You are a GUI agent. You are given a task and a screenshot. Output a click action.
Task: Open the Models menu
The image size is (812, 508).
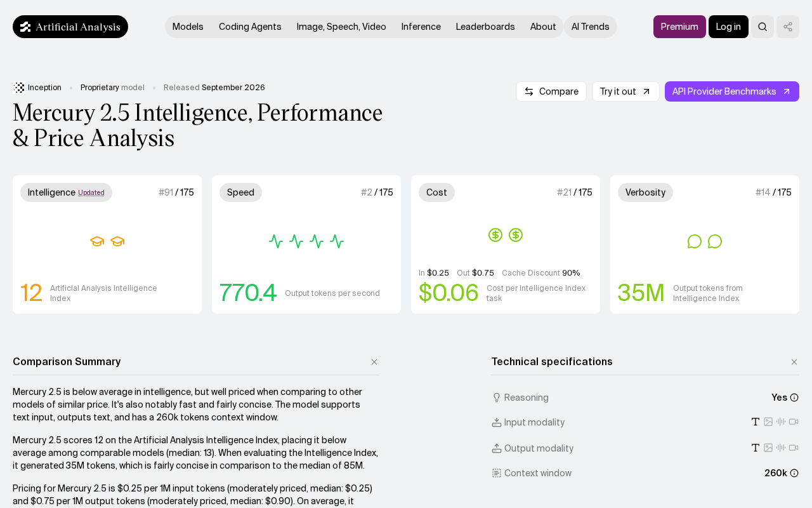(x=188, y=27)
